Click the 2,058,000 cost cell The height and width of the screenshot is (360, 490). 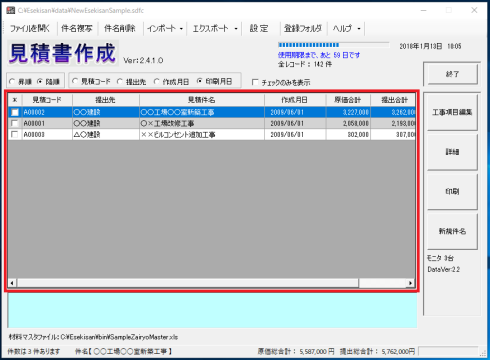point(348,123)
